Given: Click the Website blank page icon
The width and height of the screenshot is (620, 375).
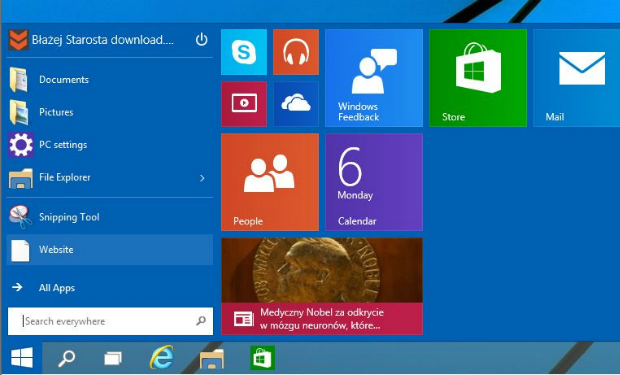Looking at the screenshot, I should point(20,251).
